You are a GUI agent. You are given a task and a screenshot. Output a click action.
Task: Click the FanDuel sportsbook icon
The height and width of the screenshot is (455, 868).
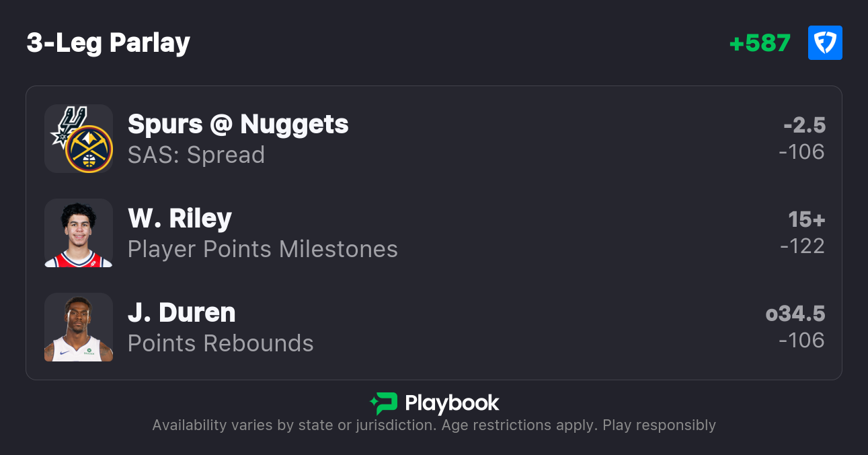tap(825, 43)
